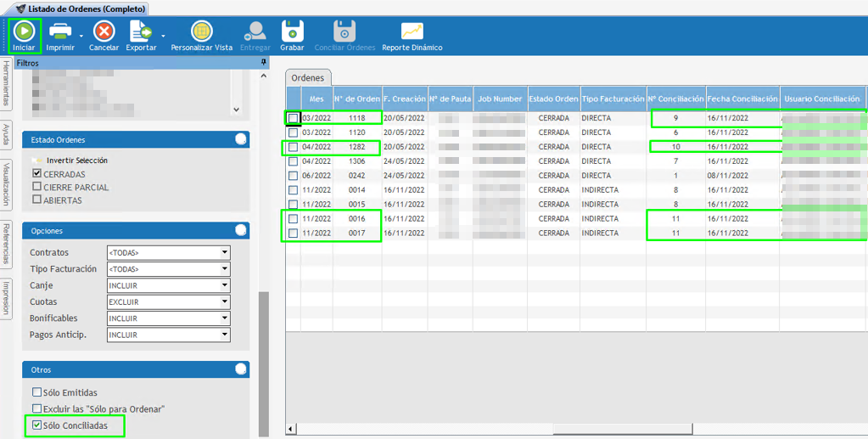Image resolution: width=868 pixels, height=439 pixels.
Task: Sort by F. Creación column header
Action: point(405,98)
